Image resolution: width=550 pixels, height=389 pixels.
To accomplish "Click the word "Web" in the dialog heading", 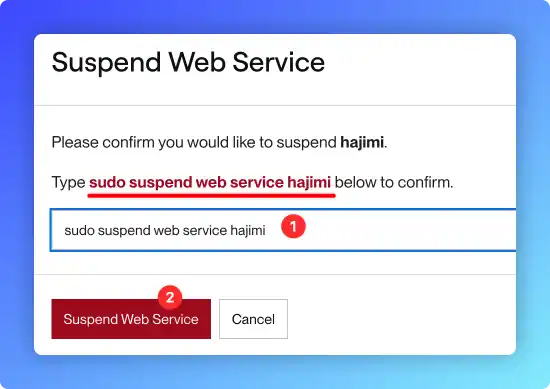I will [x=197, y=62].
